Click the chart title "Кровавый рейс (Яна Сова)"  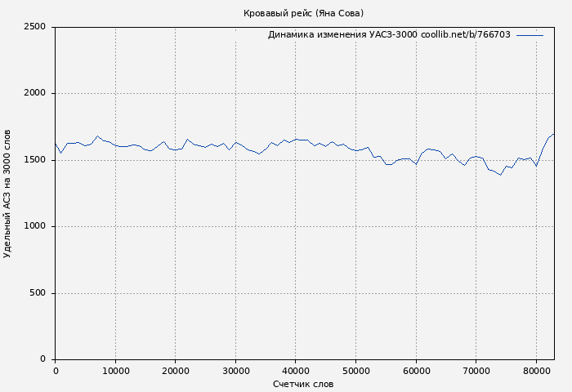coord(303,13)
